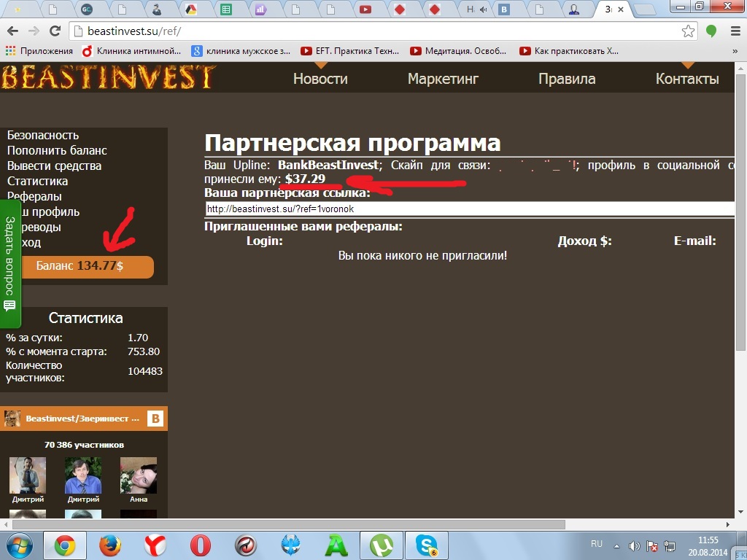Open Пополнить баланс in the sidebar
The width and height of the screenshot is (747, 560).
pos(57,150)
